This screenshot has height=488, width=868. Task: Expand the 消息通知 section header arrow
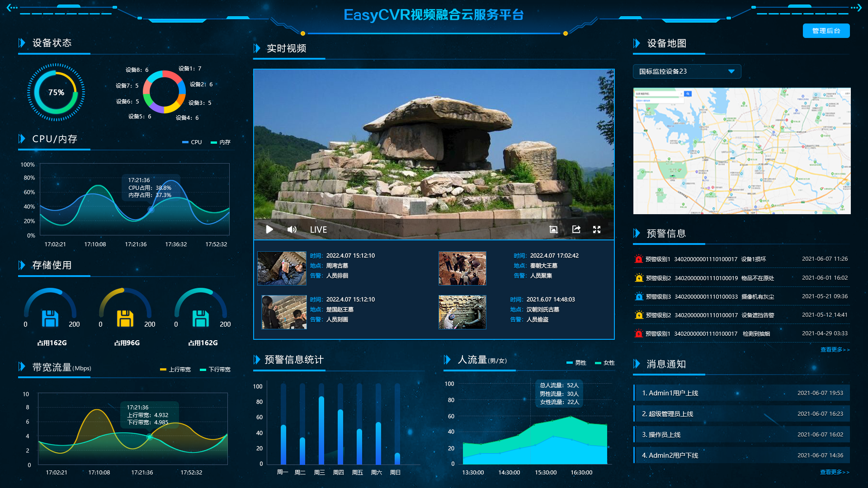coord(637,364)
